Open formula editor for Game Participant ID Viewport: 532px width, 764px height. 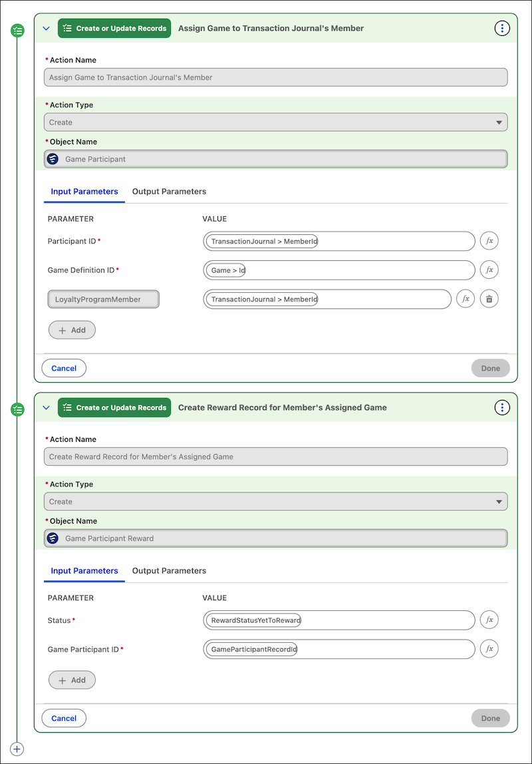489,648
